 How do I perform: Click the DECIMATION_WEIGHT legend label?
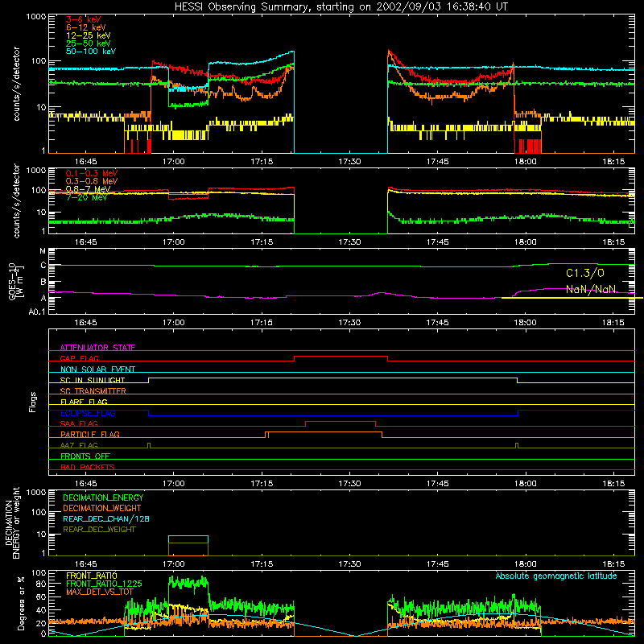[102, 508]
